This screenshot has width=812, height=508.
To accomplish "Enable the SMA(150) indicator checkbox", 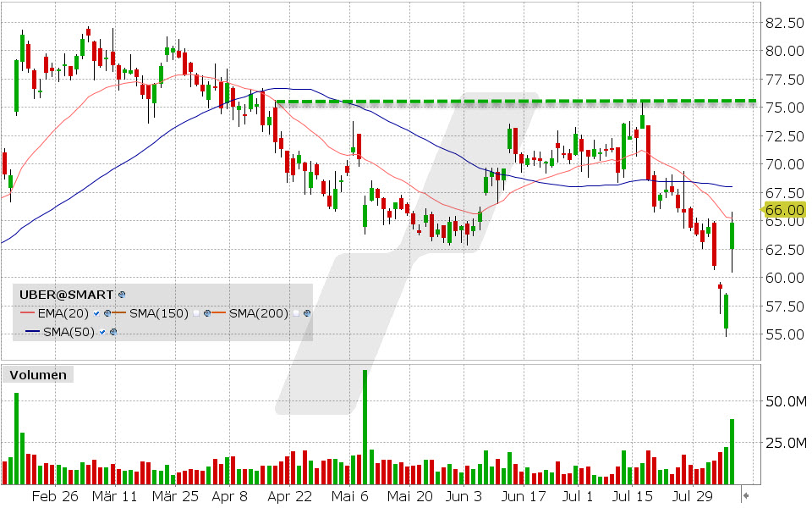I will (x=195, y=313).
